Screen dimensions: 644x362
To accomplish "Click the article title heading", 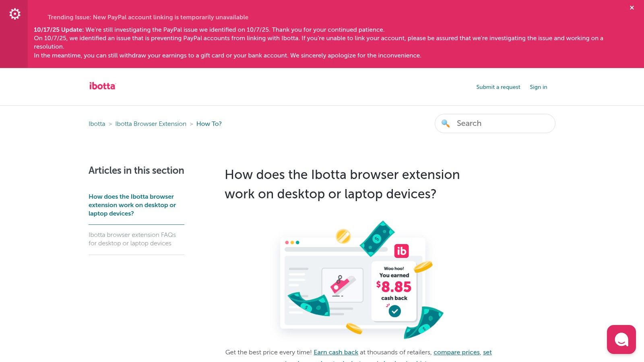I will pyautogui.click(x=342, y=184).
